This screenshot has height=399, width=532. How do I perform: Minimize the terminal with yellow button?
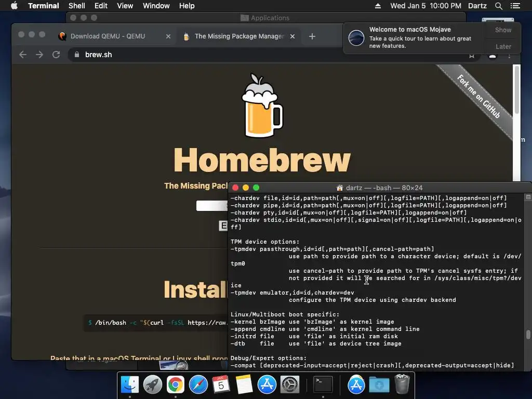click(246, 188)
